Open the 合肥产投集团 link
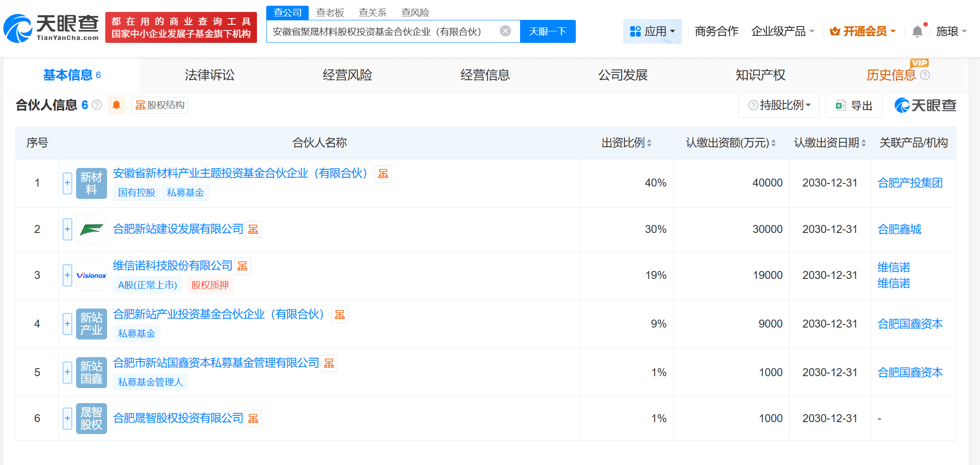 910,183
